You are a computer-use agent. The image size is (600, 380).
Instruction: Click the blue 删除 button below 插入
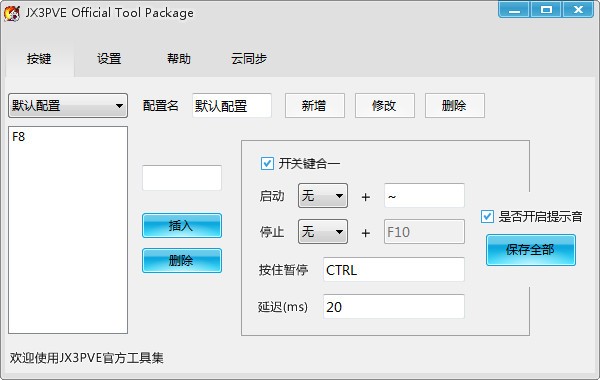click(182, 261)
